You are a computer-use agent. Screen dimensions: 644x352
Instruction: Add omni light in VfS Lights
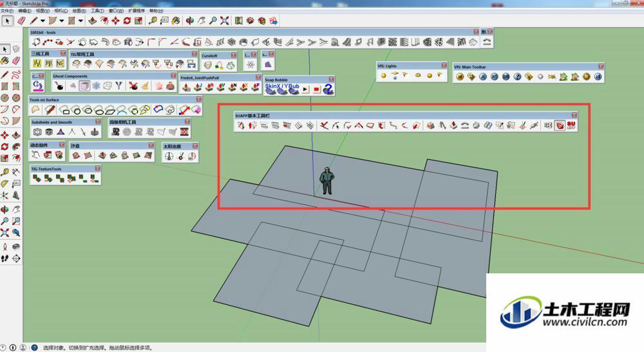pyautogui.click(x=384, y=75)
